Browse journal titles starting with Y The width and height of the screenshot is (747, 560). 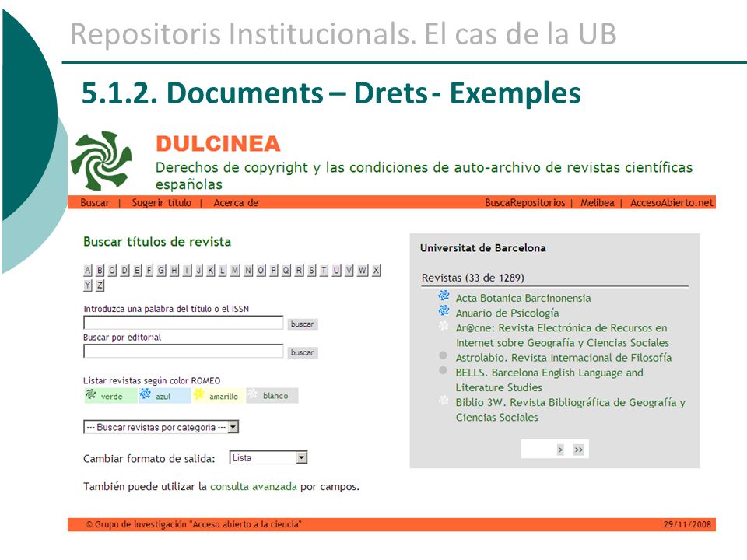pos(88,285)
